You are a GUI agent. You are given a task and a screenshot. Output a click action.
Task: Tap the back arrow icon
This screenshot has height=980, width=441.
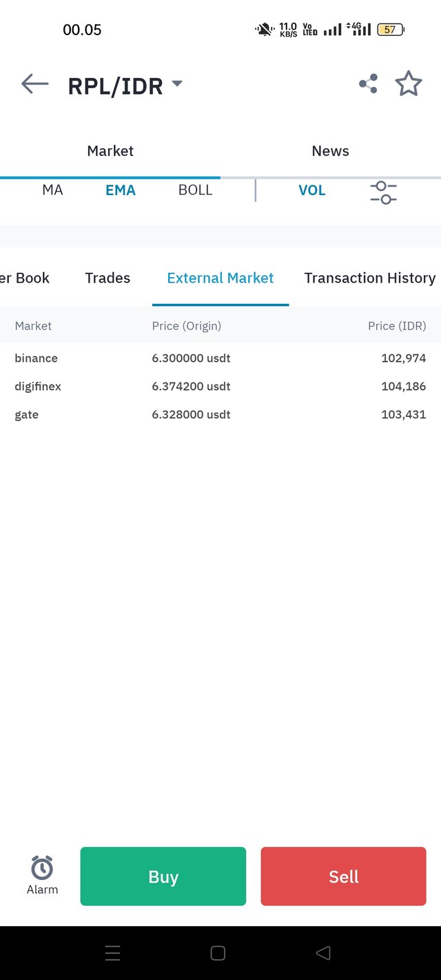click(x=35, y=84)
